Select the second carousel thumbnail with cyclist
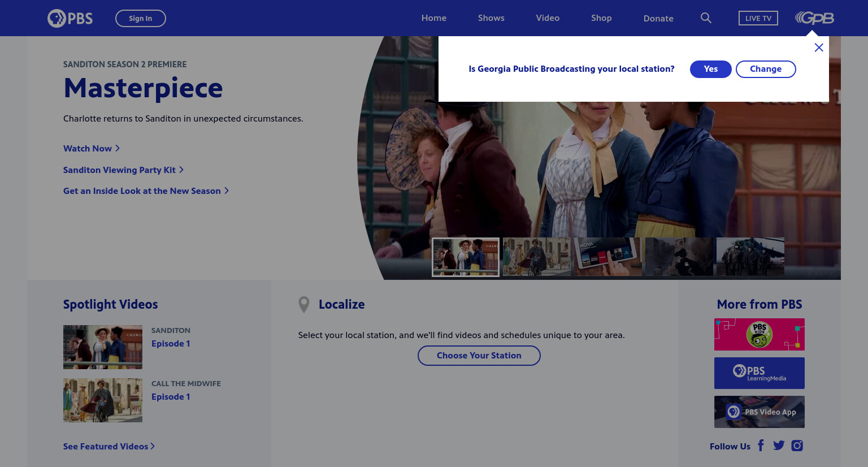This screenshot has height=467, width=868. 537,257
